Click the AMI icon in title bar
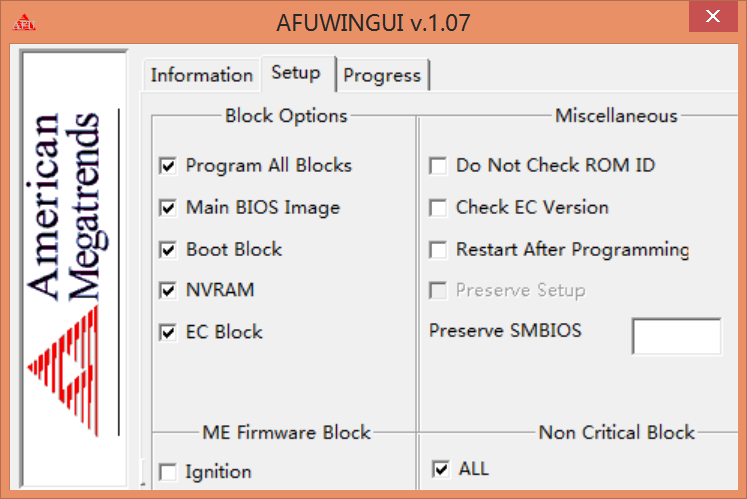 [x=22, y=21]
